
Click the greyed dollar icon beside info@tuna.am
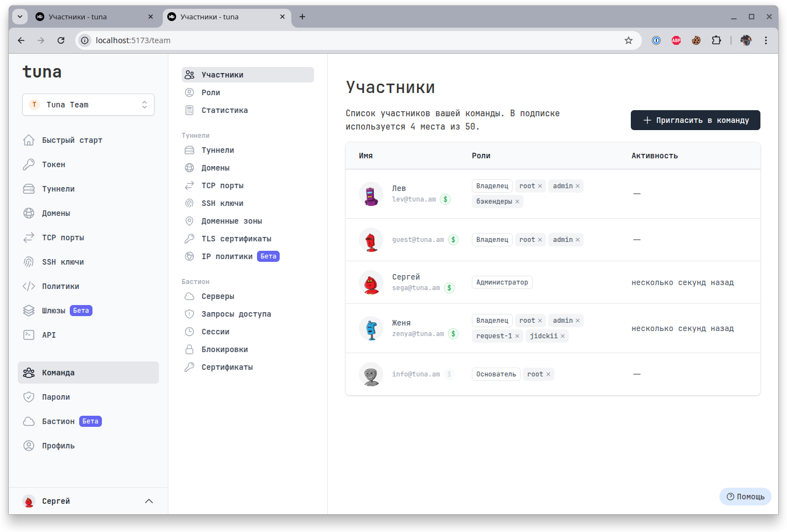pyautogui.click(x=449, y=374)
